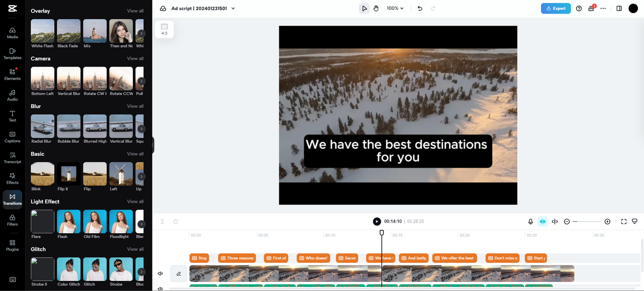
Task: Click the video track edit pencil button
Action: [178, 274]
